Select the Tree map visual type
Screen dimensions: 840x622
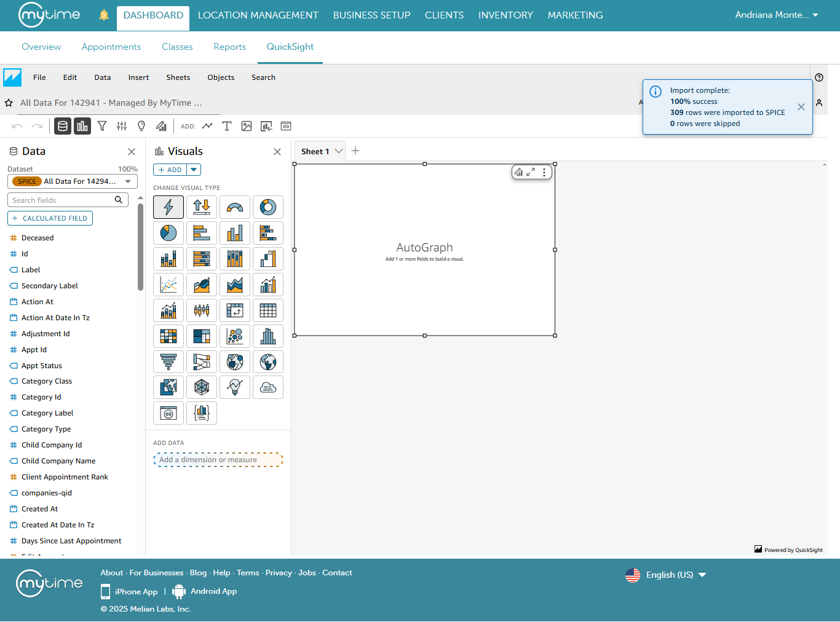[202, 336]
